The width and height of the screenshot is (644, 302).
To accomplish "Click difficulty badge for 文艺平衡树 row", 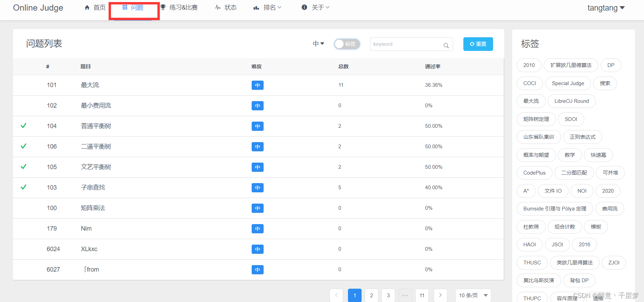I will pos(257,167).
